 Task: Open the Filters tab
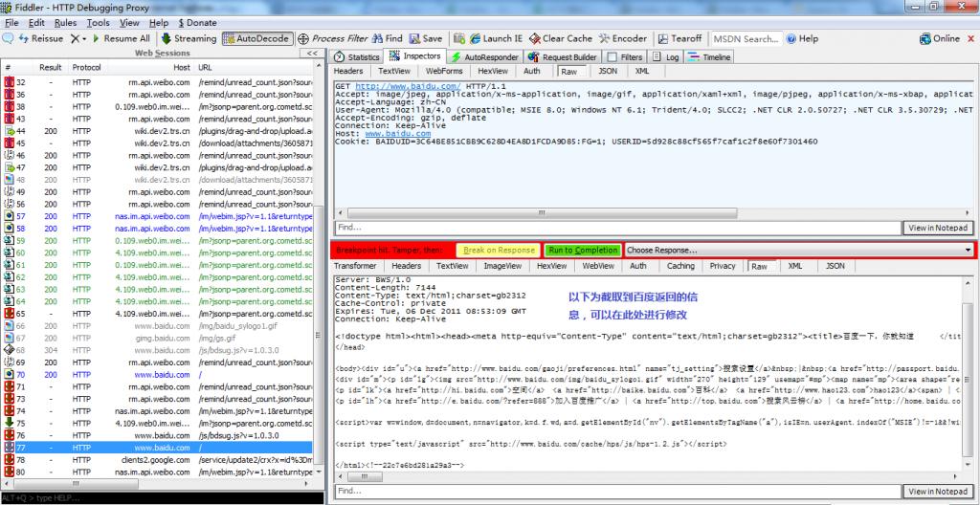point(625,56)
